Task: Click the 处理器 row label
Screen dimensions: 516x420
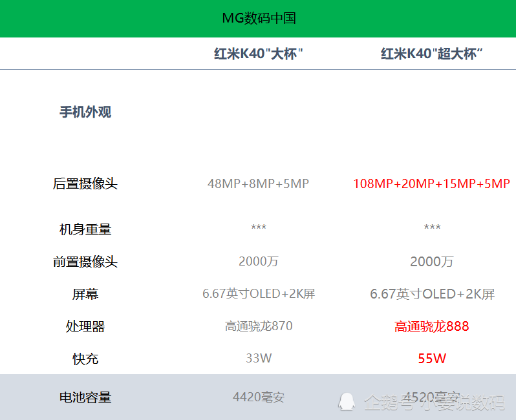Action: pyautogui.click(x=85, y=326)
